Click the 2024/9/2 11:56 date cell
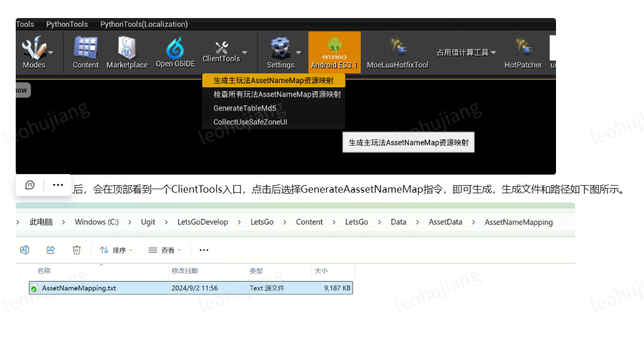 195,288
